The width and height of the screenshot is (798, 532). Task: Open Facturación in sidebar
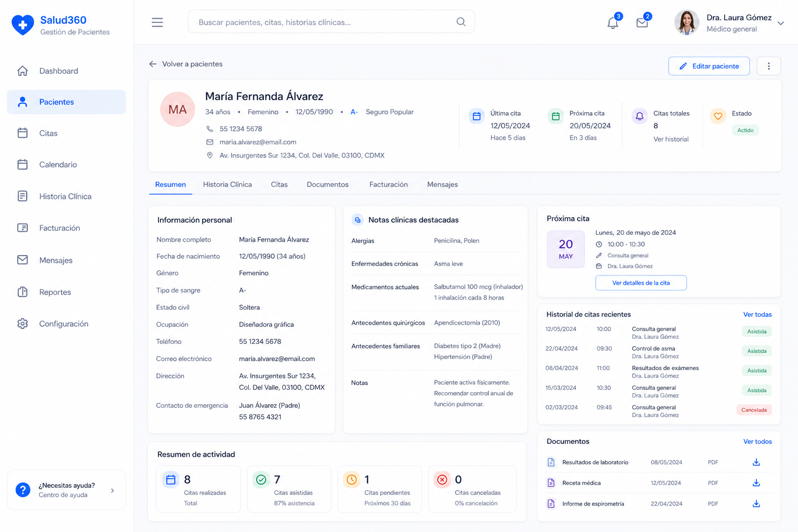pos(66,228)
